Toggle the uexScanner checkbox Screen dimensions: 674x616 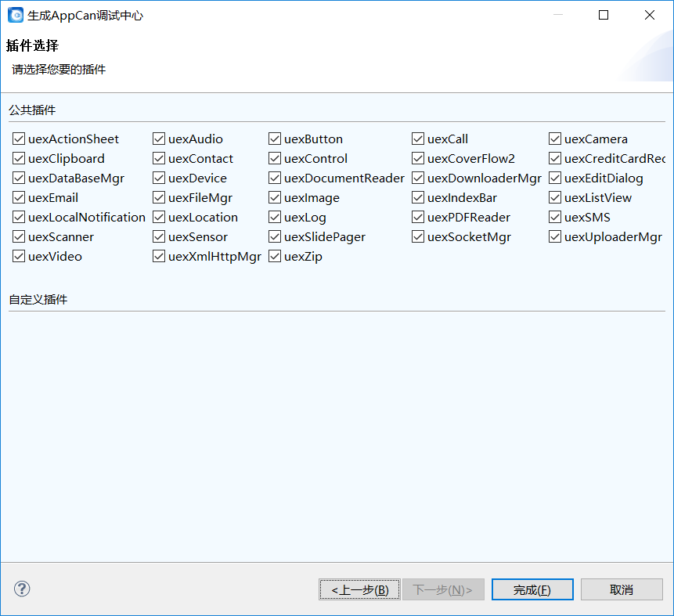click(x=19, y=236)
